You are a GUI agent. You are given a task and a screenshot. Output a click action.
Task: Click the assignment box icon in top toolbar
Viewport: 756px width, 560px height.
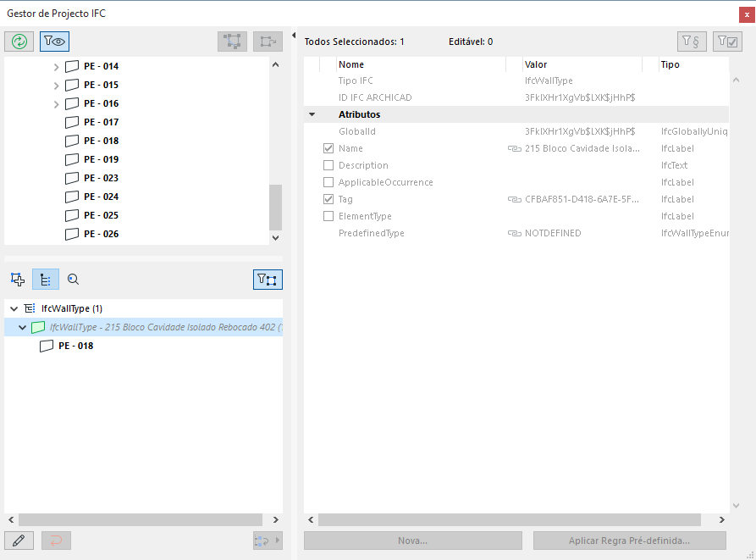[x=233, y=42]
